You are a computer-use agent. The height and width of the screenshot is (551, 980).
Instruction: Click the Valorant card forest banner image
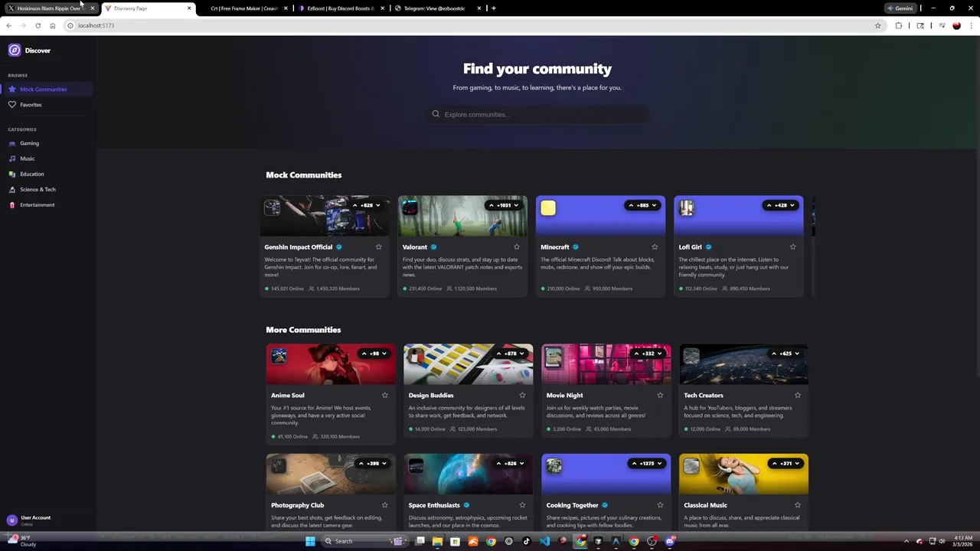[462, 216]
